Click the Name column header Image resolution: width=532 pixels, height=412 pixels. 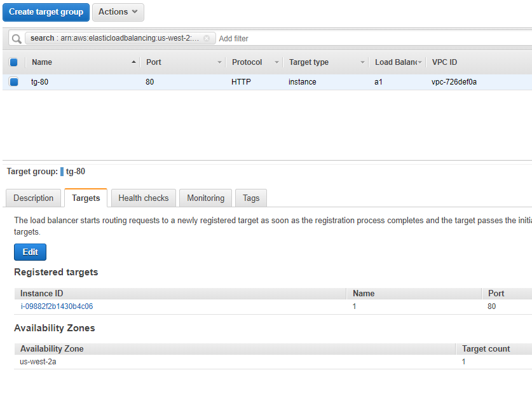(x=42, y=62)
